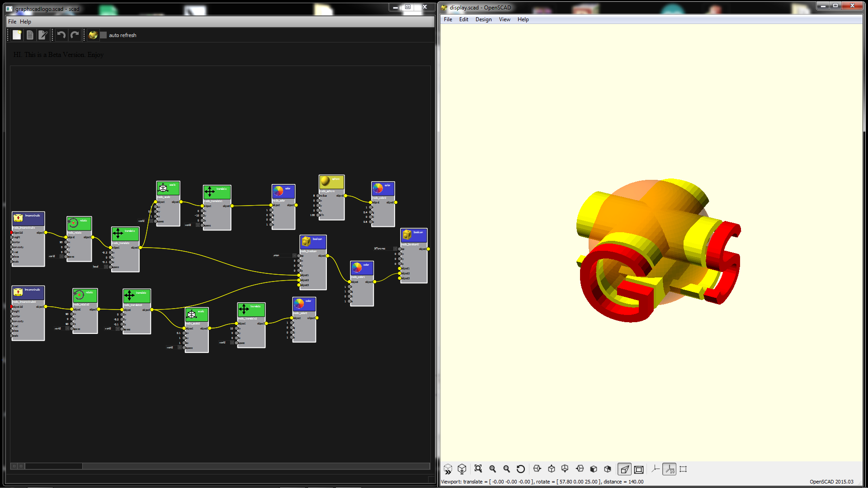Open the OpenSCAD View menu
Image resolution: width=868 pixels, height=488 pixels.
pos(505,19)
